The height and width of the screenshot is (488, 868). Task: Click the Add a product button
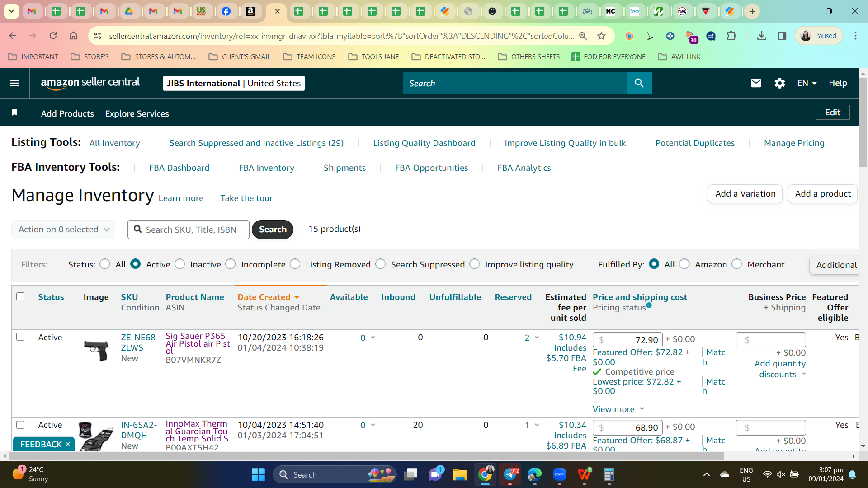(x=823, y=194)
